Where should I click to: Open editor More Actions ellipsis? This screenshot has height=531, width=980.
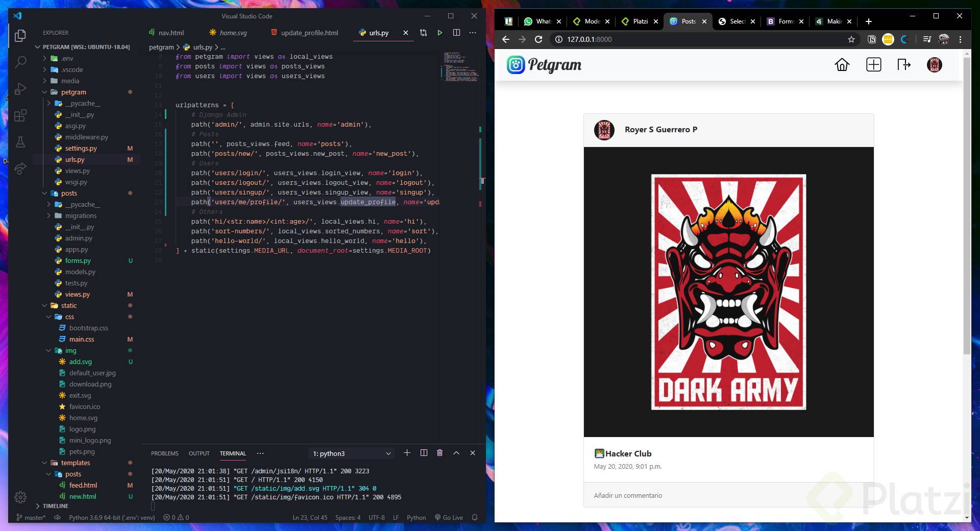[x=473, y=33]
